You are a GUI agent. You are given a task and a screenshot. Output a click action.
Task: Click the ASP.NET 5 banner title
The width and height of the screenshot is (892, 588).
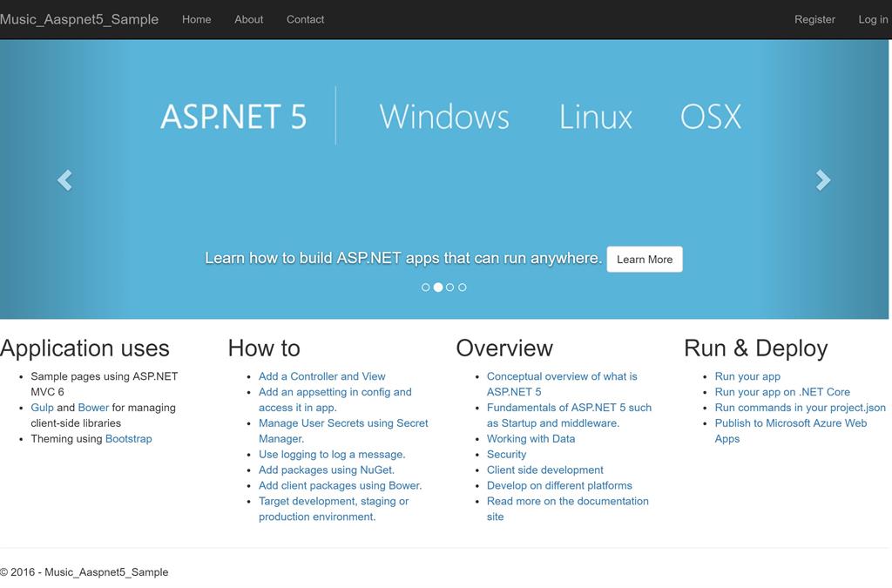[x=233, y=117]
